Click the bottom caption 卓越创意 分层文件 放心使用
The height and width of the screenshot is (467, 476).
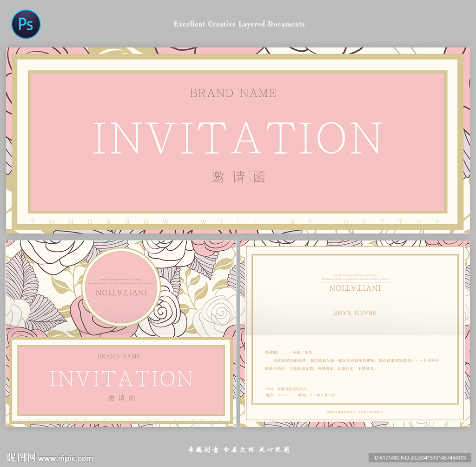click(238, 449)
